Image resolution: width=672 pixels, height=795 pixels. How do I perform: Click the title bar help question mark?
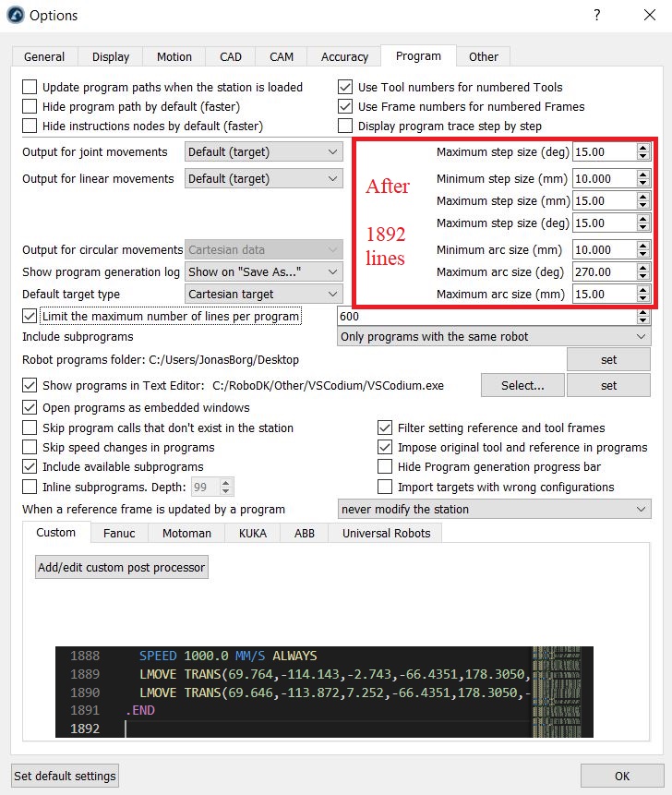597,16
